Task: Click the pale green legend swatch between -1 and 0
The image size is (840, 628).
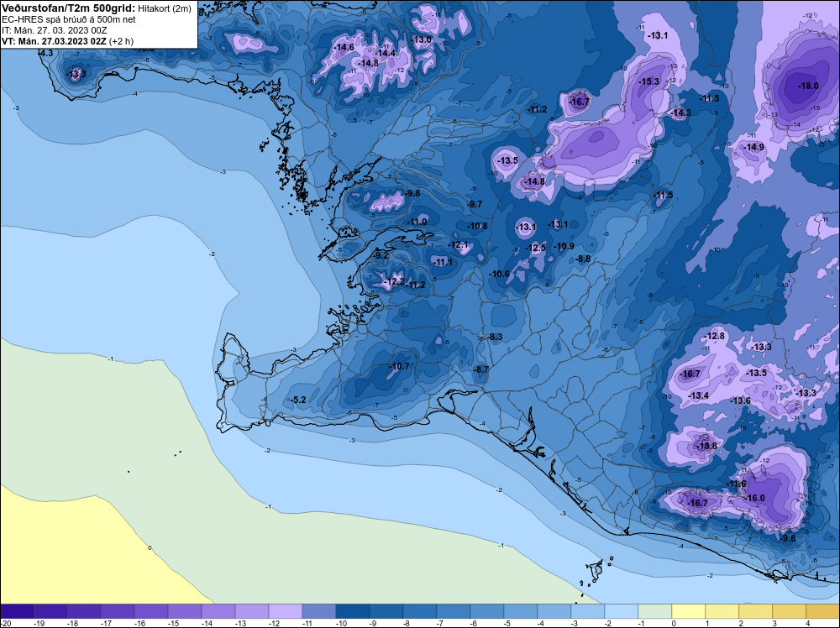Action: pyautogui.click(x=655, y=610)
